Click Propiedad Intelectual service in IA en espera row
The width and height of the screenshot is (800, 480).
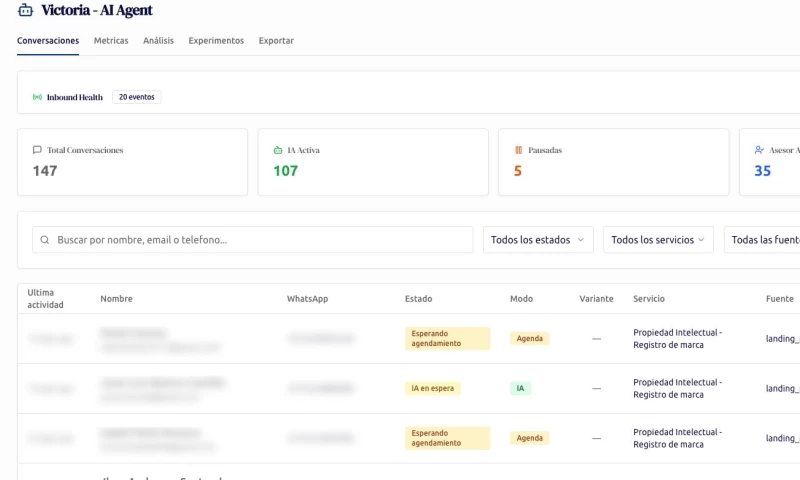pyautogui.click(x=678, y=388)
